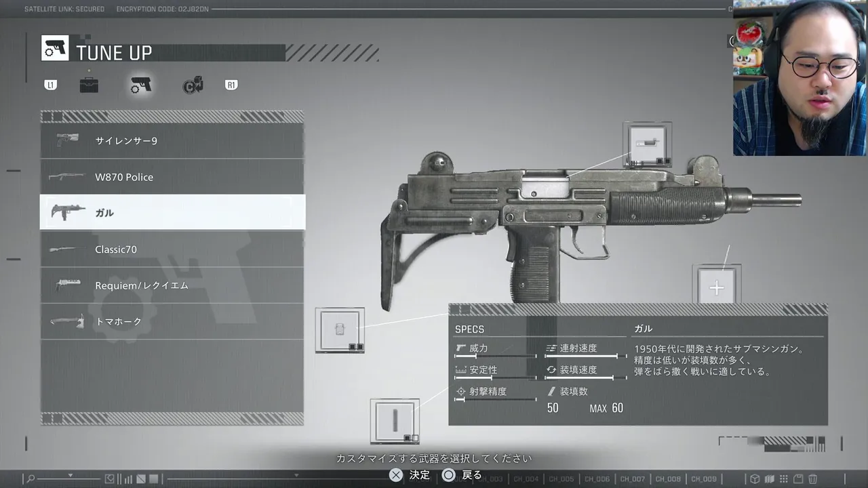Click the trash can icon in bottom bar

(812, 479)
